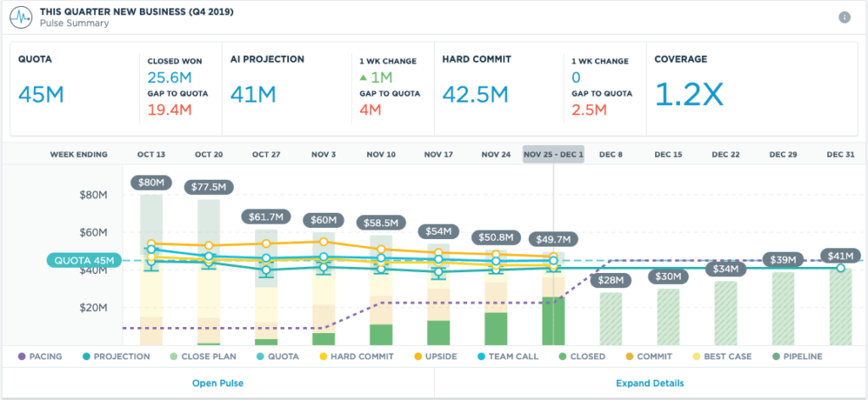This screenshot has width=868, height=400.
Task: Click the $61.7M pipeline bar label
Action: 265,217
